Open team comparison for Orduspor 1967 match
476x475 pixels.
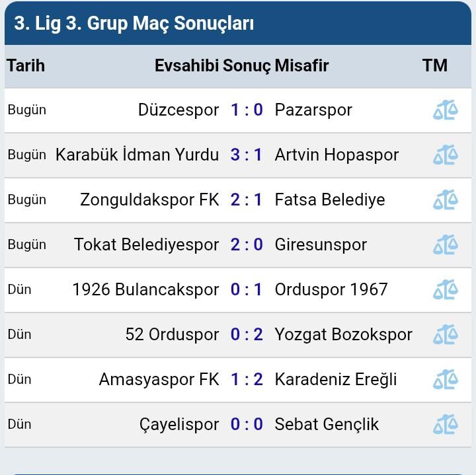coord(445,290)
